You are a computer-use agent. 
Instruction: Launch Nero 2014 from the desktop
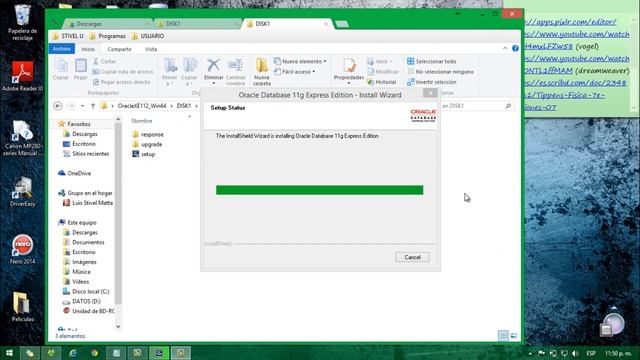click(22, 249)
